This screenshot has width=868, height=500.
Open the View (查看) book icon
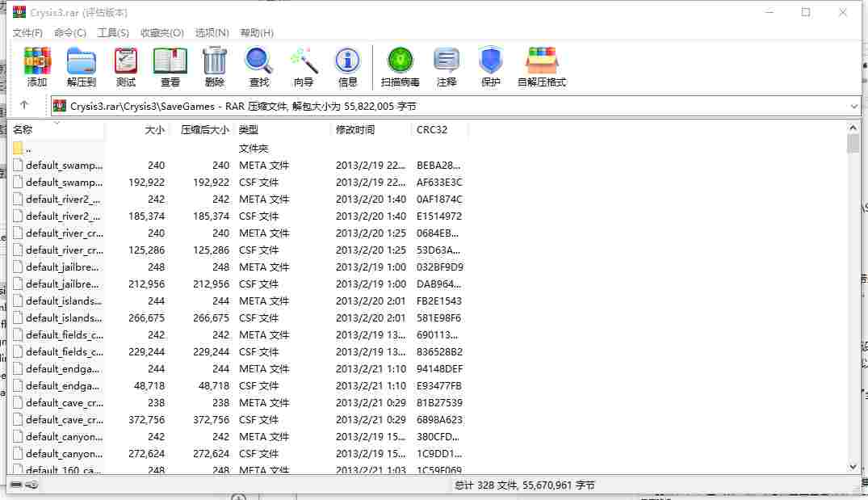coord(170,66)
